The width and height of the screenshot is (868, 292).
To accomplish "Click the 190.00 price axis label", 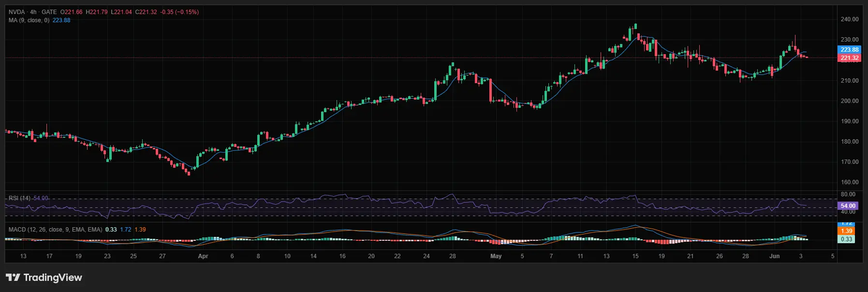I will coord(850,121).
